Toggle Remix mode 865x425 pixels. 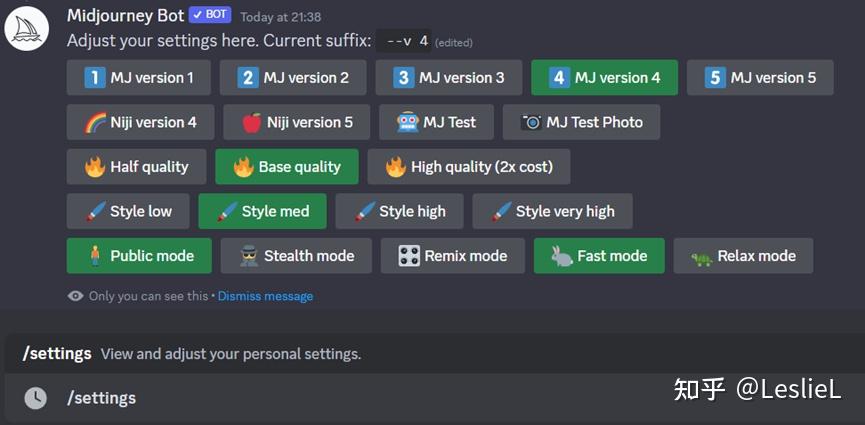[452, 256]
